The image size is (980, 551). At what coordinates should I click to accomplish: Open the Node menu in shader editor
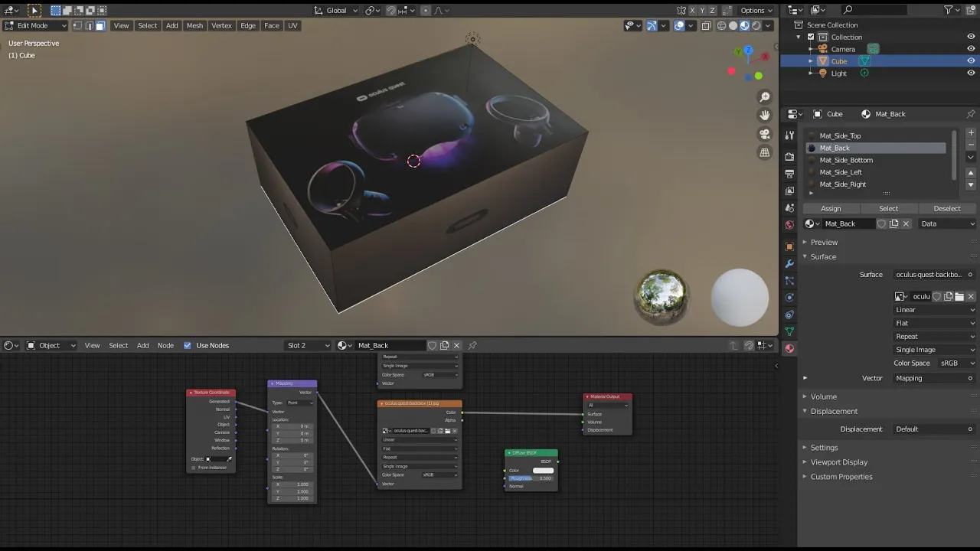165,345
